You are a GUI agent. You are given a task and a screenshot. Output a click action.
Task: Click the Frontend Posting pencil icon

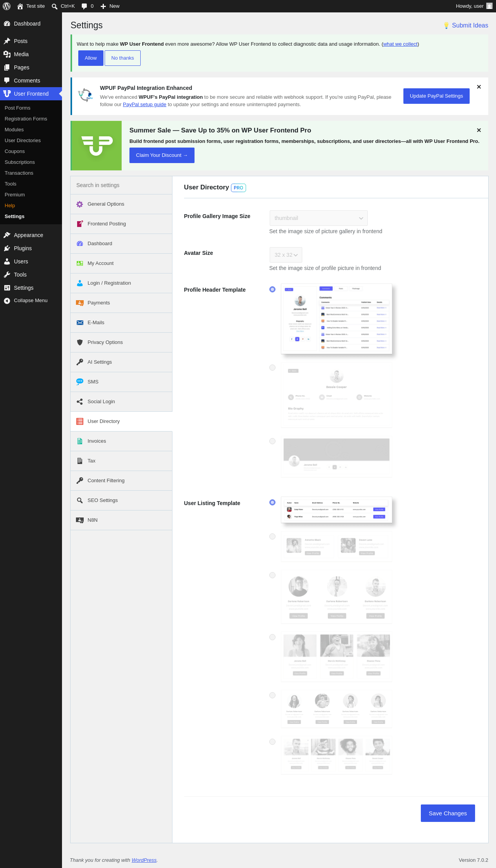point(80,224)
